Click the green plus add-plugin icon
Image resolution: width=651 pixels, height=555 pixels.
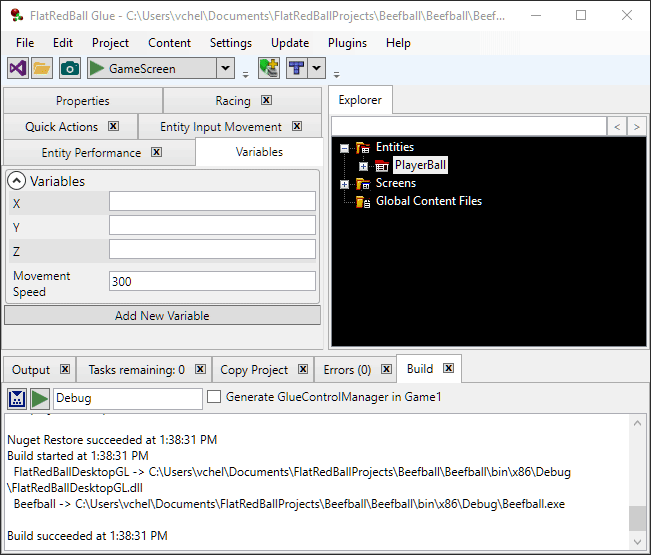(x=269, y=68)
